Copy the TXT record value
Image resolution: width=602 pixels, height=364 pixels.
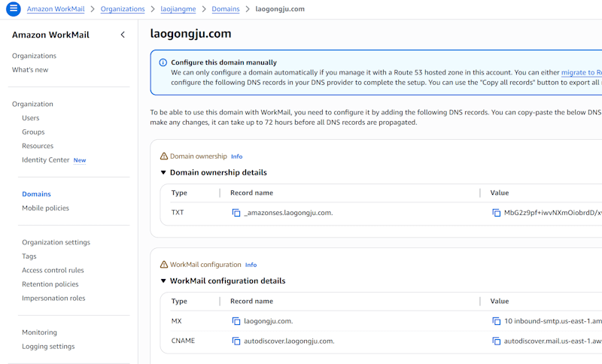pyautogui.click(x=497, y=213)
